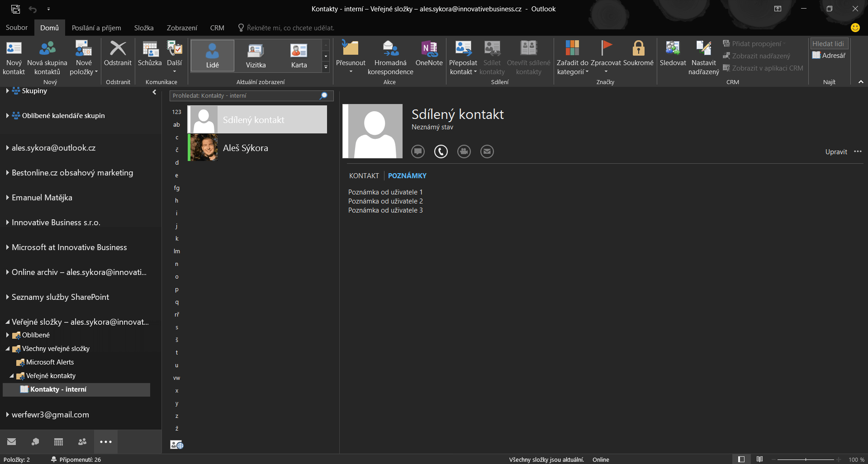Expand Innovative Business s.r.o. folder

pos(8,223)
